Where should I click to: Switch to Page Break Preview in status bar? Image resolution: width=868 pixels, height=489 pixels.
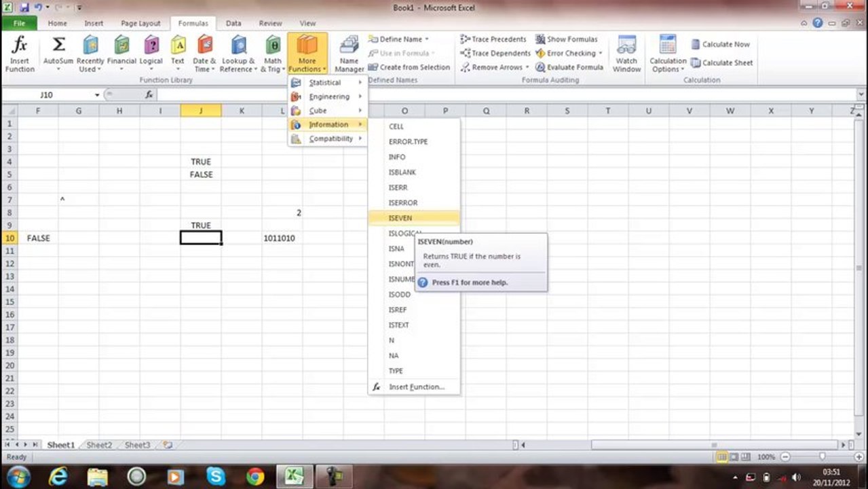pyautogui.click(x=745, y=457)
